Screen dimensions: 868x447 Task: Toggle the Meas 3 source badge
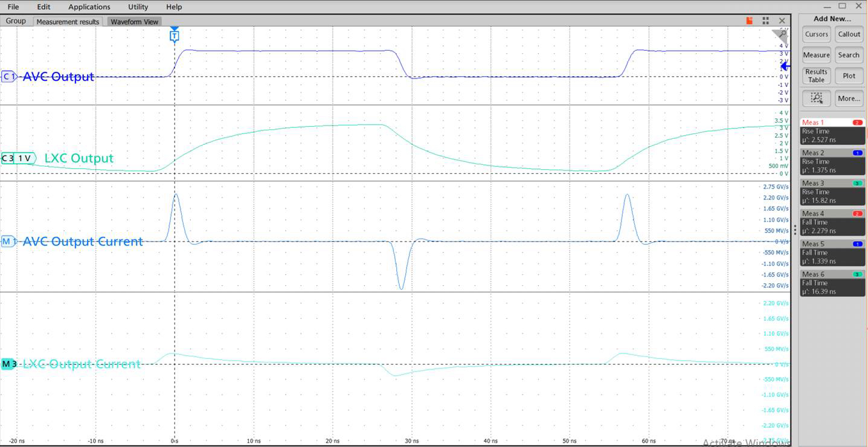(x=857, y=183)
